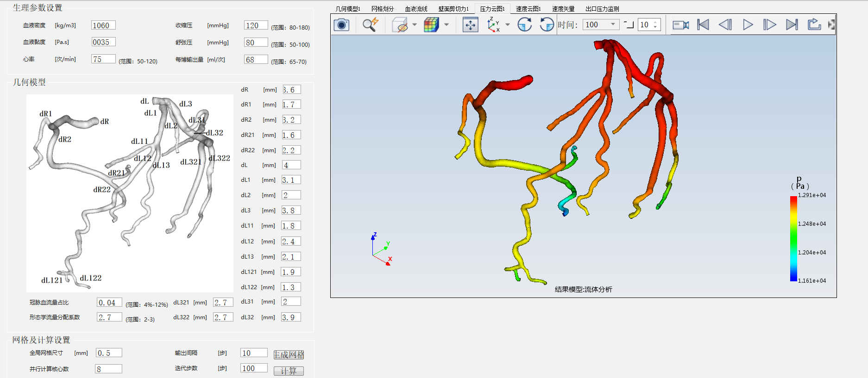Viewport: 868px width, 378px height.
Task: Click the magnifier quick-zoom icon
Action: click(370, 25)
